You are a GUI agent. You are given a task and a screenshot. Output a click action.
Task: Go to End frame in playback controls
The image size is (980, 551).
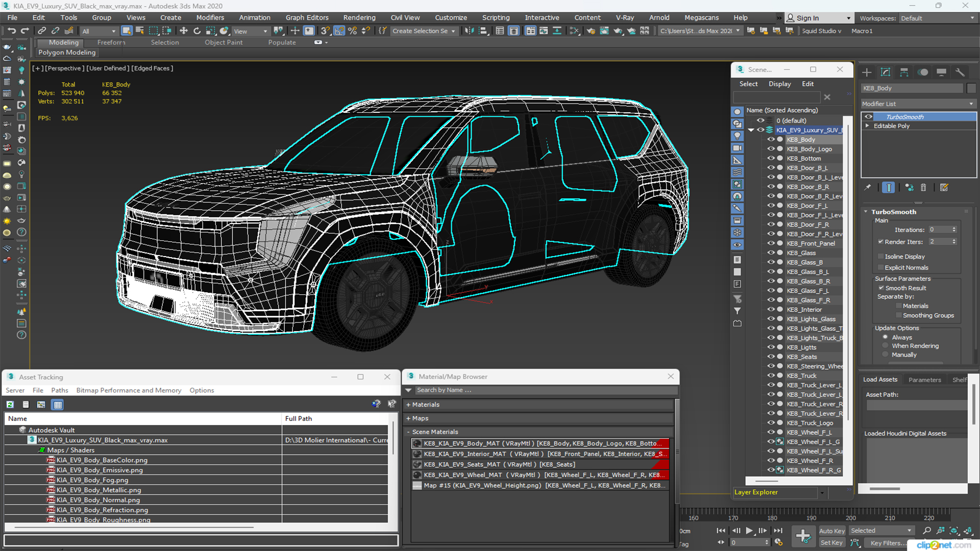click(x=778, y=531)
